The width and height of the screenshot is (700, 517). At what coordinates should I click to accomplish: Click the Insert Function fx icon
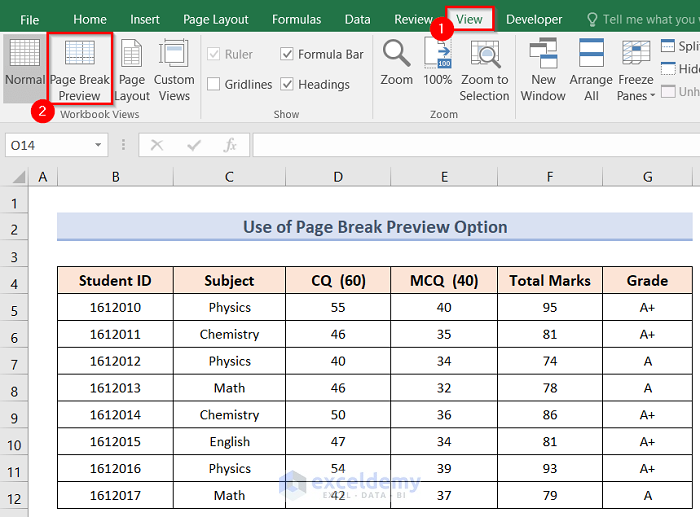coord(230,145)
